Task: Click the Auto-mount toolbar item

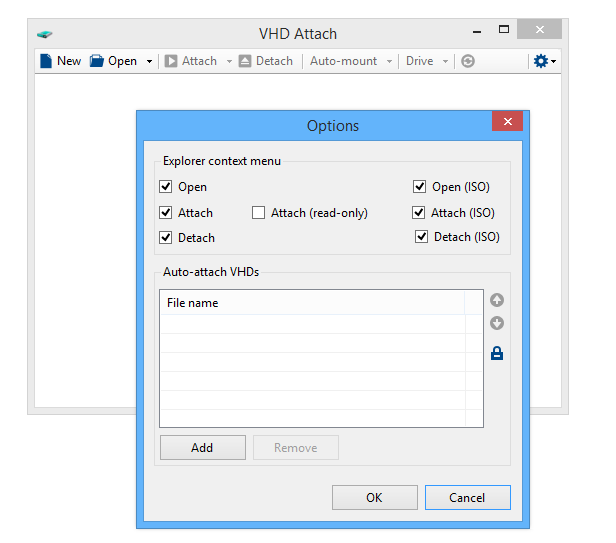Action: click(343, 61)
